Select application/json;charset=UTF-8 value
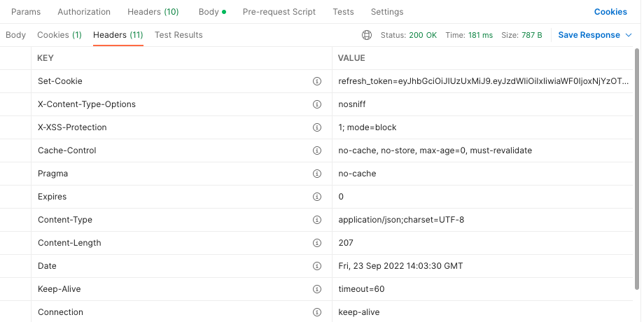 [x=401, y=220]
